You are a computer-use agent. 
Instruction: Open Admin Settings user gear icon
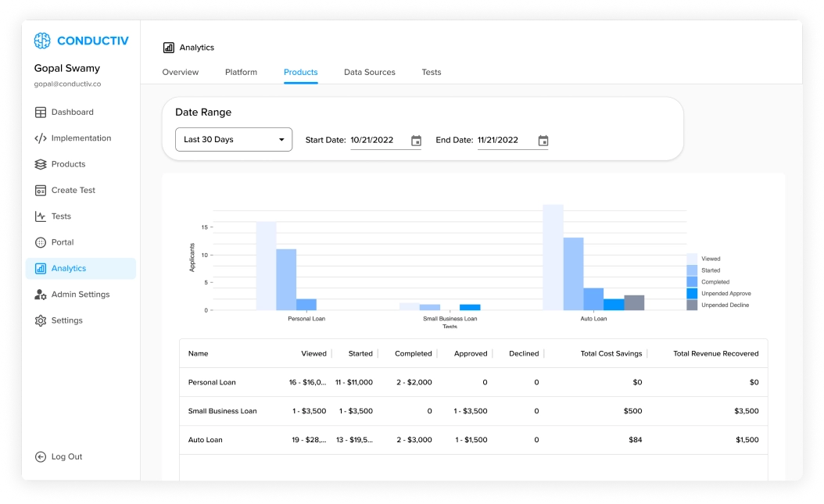coord(41,295)
